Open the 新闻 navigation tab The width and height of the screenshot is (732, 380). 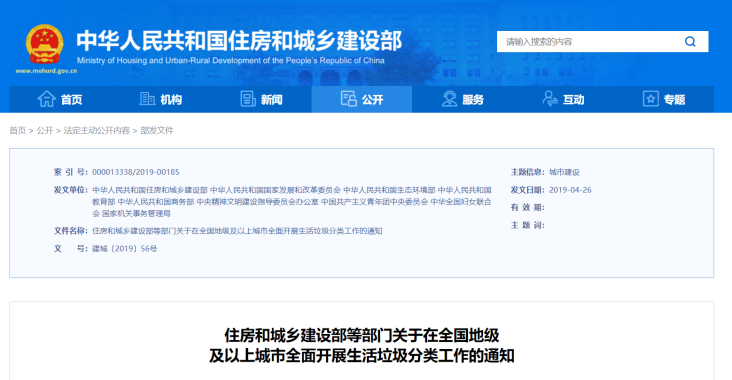tap(261, 99)
